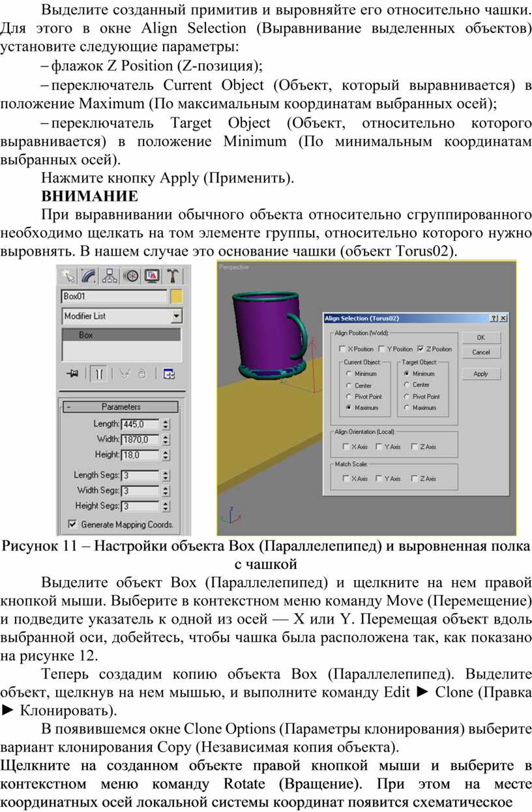The height and width of the screenshot is (812, 532).
Task: Uncheck the Z Position checkbox
Action: (x=421, y=349)
